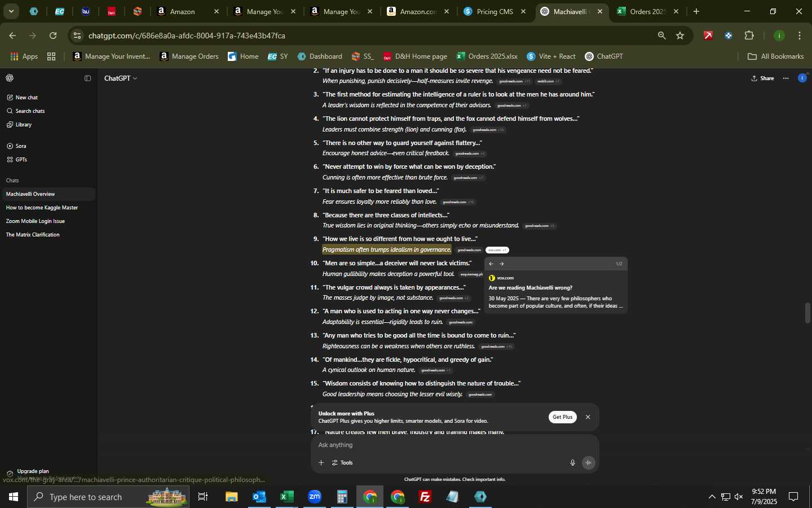
Task: Open Excel from taskbar
Action: pyautogui.click(x=287, y=497)
